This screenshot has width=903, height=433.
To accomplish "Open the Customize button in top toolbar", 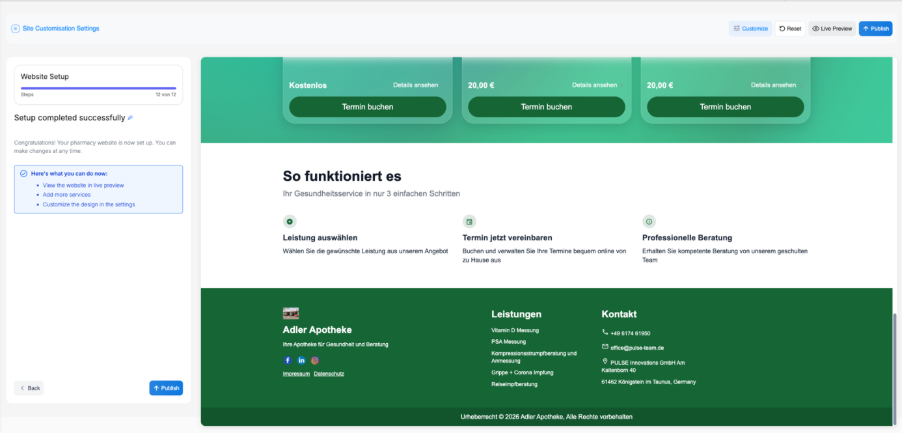I will click(x=750, y=29).
